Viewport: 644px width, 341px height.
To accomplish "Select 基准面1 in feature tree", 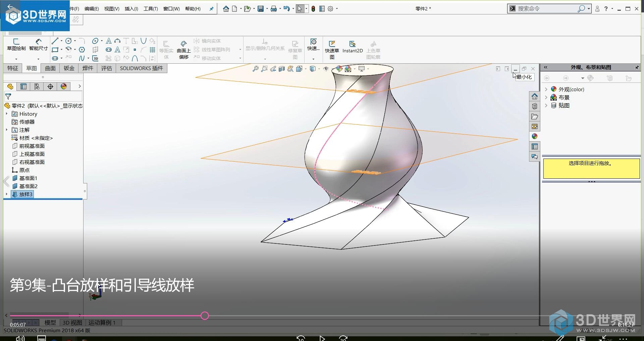I will [x=28, y=178].
